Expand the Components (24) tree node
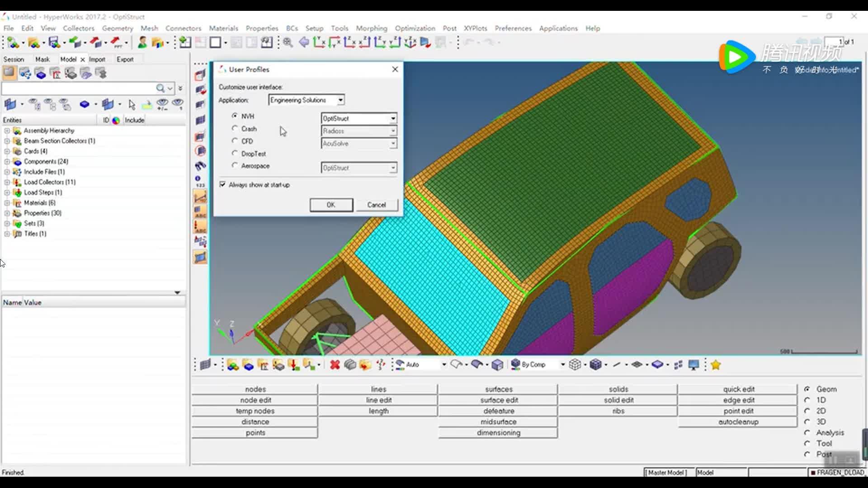 (7, 161)
